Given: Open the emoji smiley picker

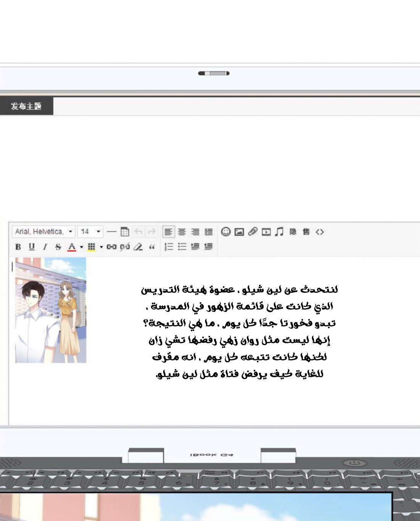Looking at the screenshot, I should pyautogui.click(x=226, y=232).
